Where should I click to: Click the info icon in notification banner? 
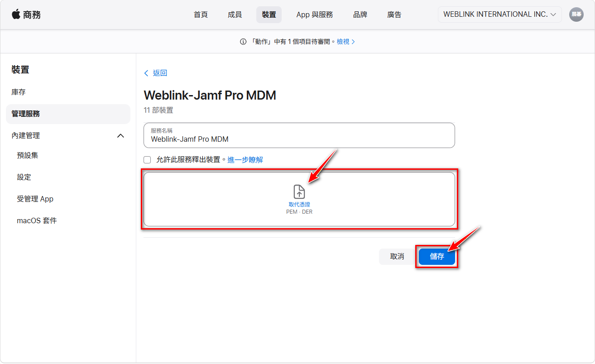(243, 42)
